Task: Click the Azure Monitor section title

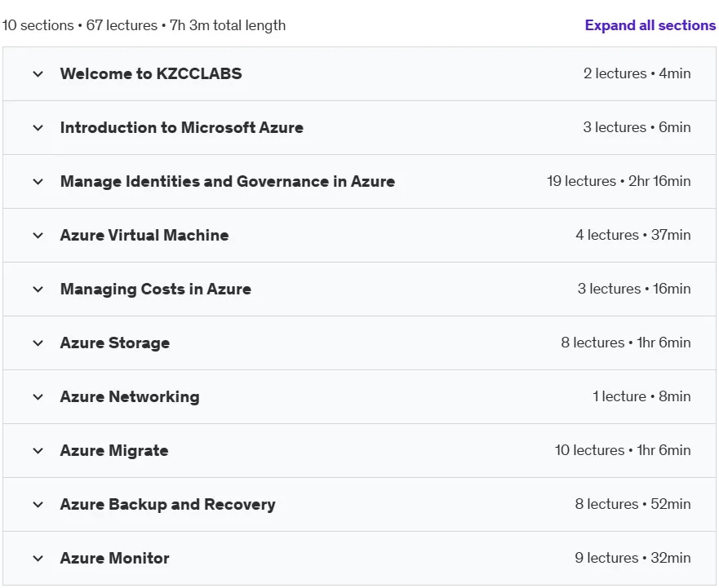Action: [114, 558]
